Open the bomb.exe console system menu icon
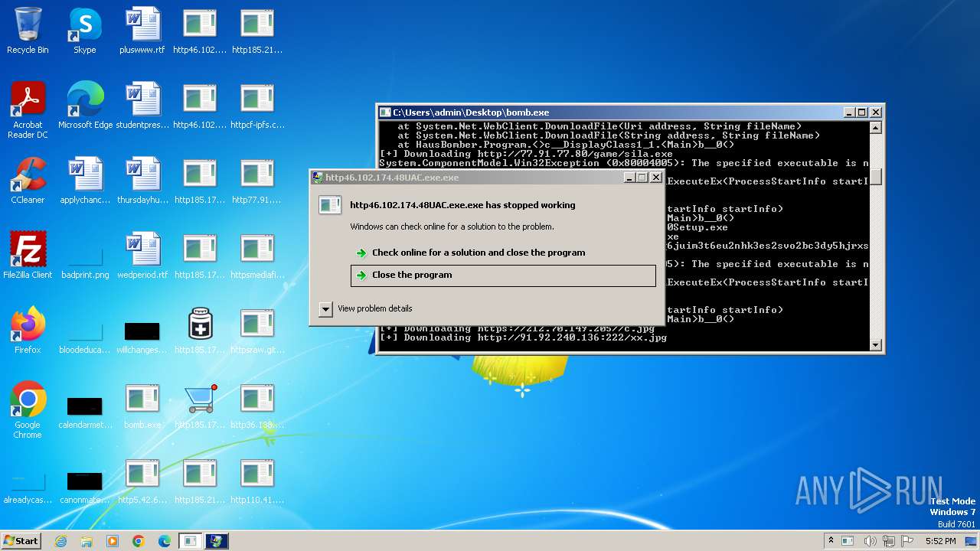Viewport: 980px width, 551px height. pyautogui.click(x=385, y=112)
